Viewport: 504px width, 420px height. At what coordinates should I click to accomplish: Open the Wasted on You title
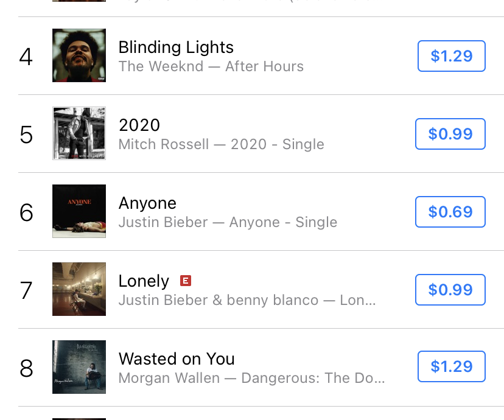pyautogui.click(x=177, y=359)
